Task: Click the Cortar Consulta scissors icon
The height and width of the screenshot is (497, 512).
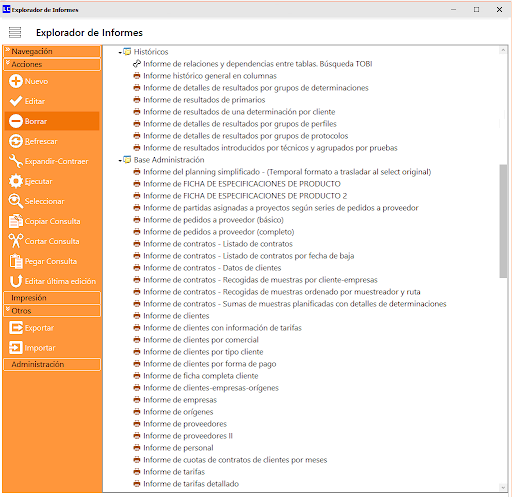Action: coord(16,241)
